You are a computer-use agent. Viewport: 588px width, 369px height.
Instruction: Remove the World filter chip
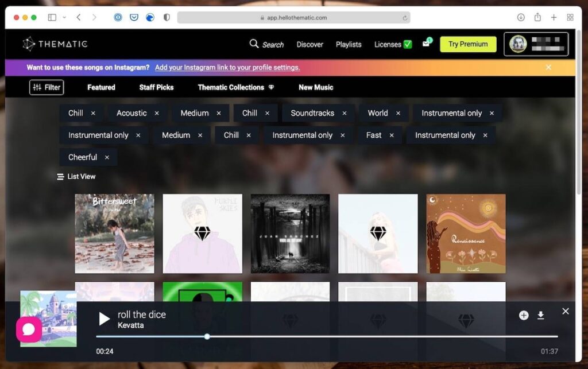pos(399,113)
